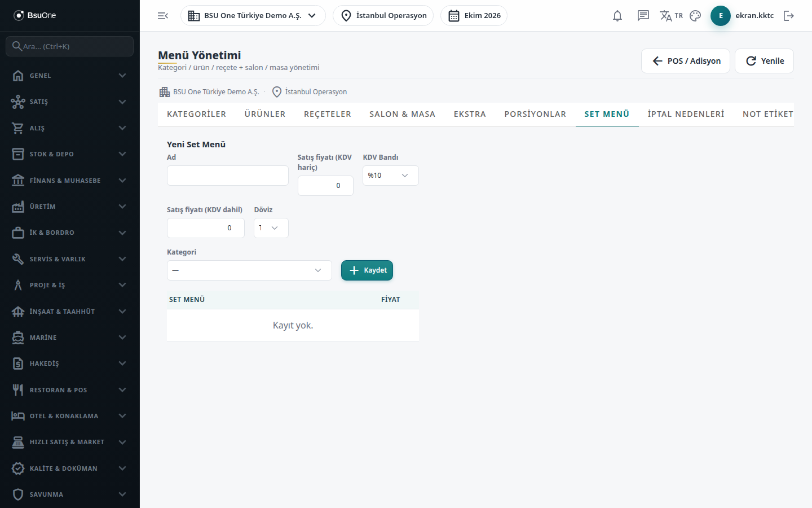The height and width of the screenshot is (508, 812).
Task: Click the logout icon
Action: click(789, 16)
